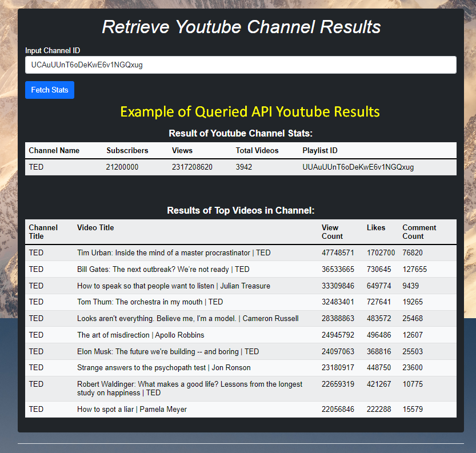
Task: Select the 'Retrieve Youtube Channel Results' heading
Action: [241, 27]
